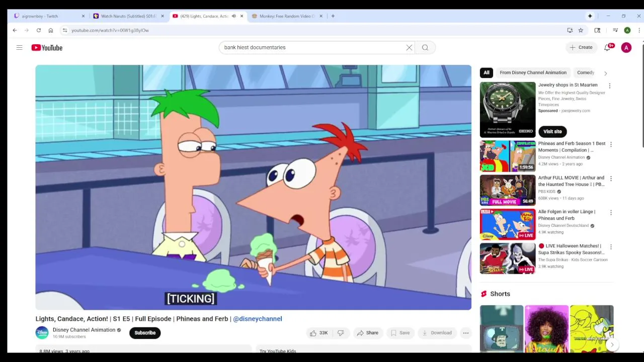This screenshot has width=644, height=362.
Task: Open the PBS KIDS channel name
Action: (547, 192)
